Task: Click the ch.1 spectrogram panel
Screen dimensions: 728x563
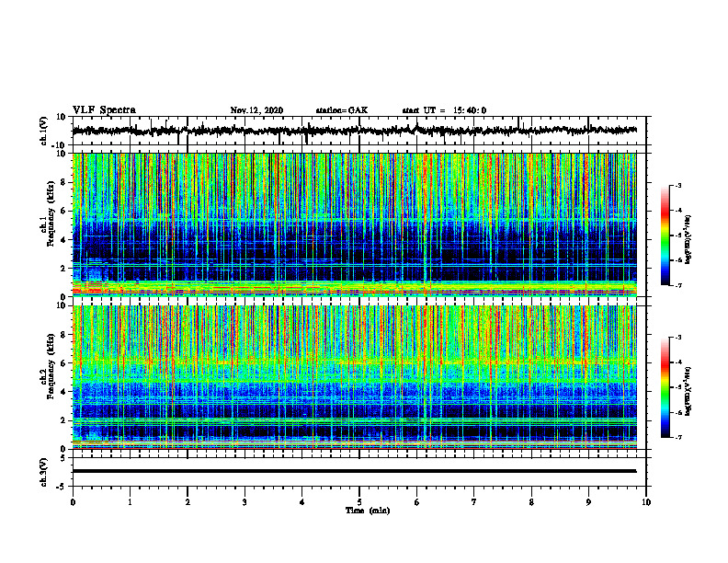Action: pos(354,224)
